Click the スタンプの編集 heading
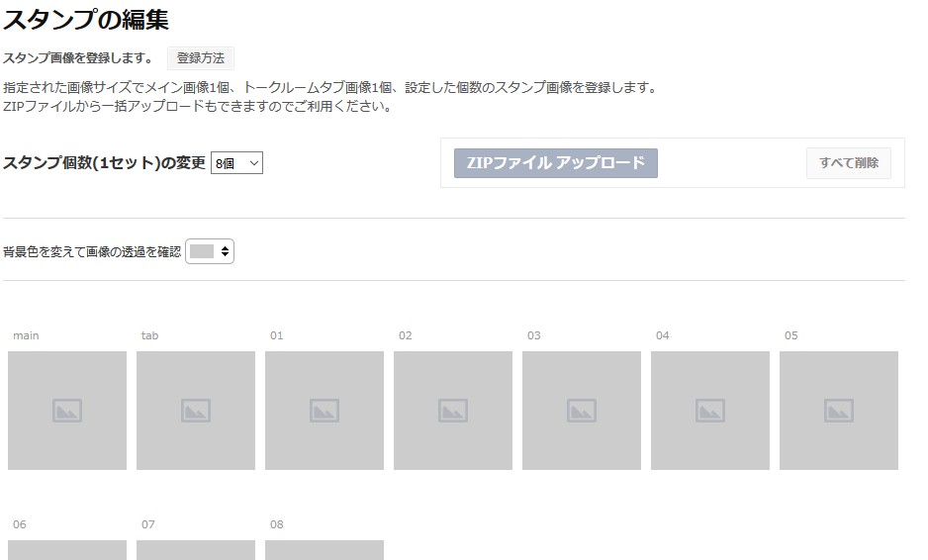Image resolution: width=928 pixels, height=560 pixels. [x=86, y=19]
